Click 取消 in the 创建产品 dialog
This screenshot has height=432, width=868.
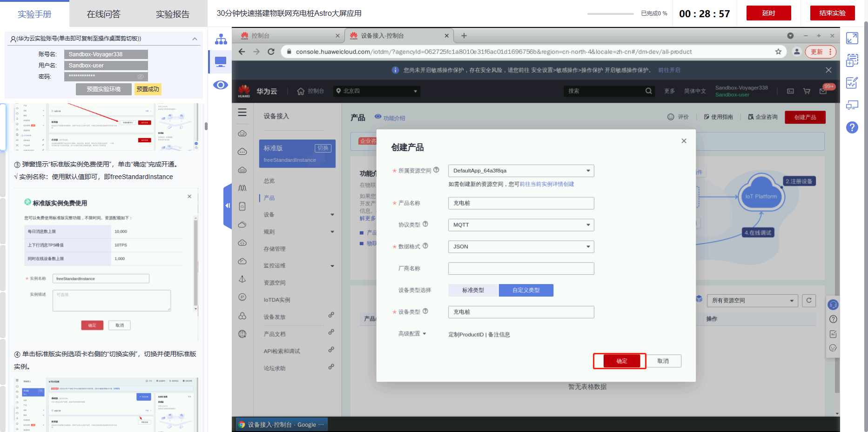coord(663,361)
